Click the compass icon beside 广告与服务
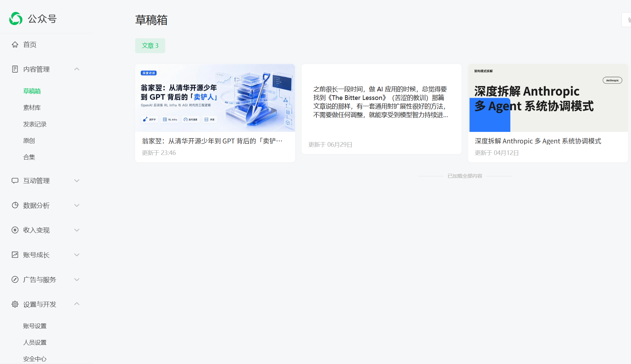The image size is (631, 364). (x=15, y=280)
